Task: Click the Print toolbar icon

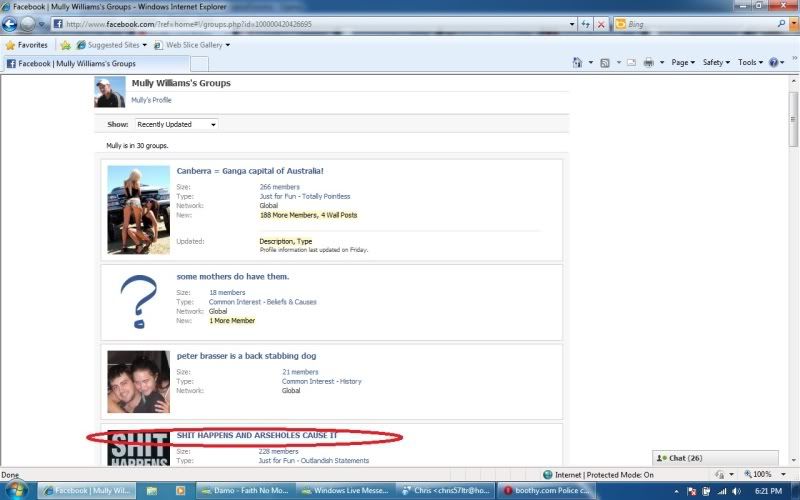Action: coord(648,62)
